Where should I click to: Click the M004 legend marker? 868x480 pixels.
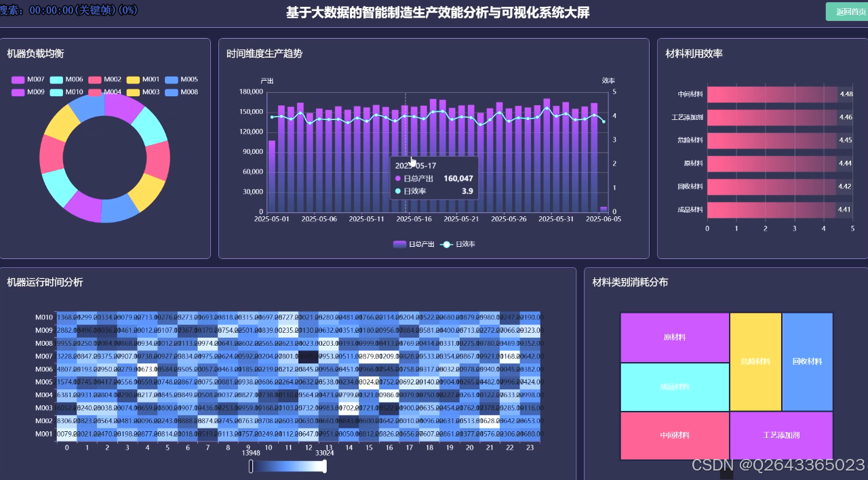94,92
